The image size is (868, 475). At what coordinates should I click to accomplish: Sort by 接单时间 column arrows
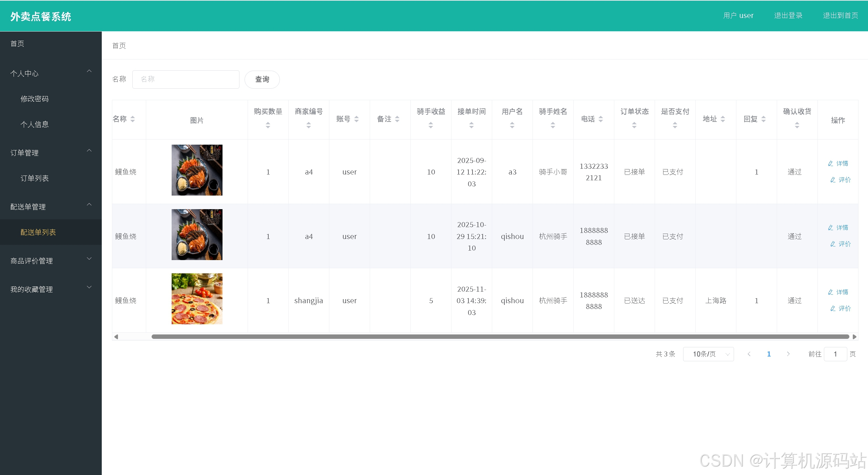[471, 125]
